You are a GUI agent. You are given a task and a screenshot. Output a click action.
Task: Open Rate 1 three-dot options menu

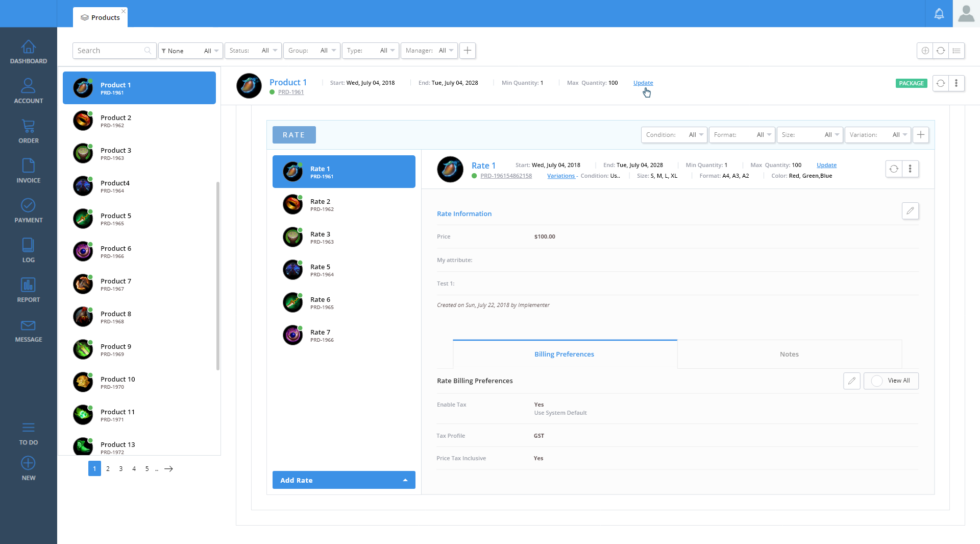click(910, 169)
